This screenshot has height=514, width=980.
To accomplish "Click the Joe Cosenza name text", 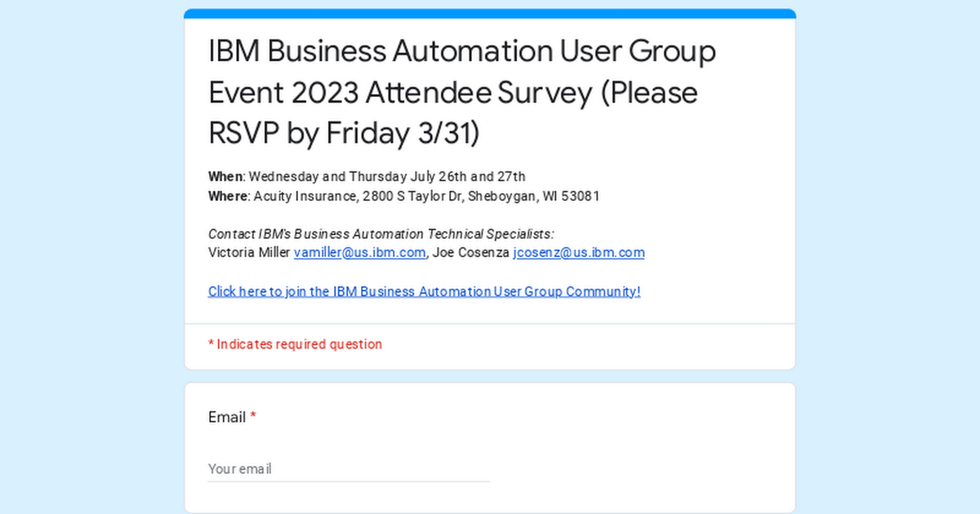I will [x=470, y=252].
